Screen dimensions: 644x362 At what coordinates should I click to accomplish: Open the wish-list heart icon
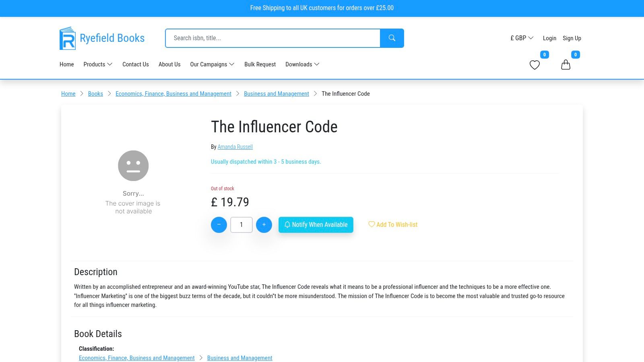pyautogui.click(x=535, y=65)
